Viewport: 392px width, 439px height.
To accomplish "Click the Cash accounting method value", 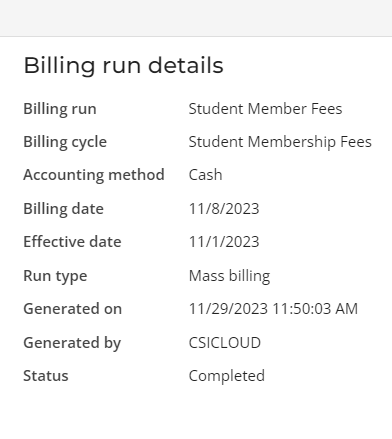I will click(205, 175).
